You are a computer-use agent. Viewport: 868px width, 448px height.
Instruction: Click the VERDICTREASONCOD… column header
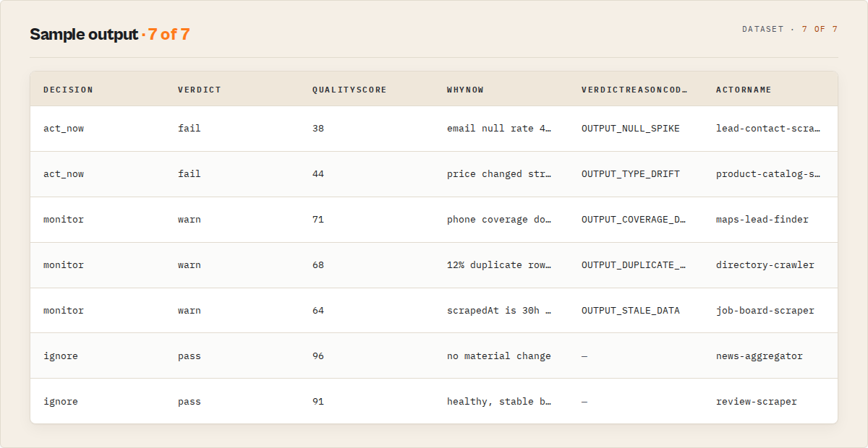(x=634, y=90)
